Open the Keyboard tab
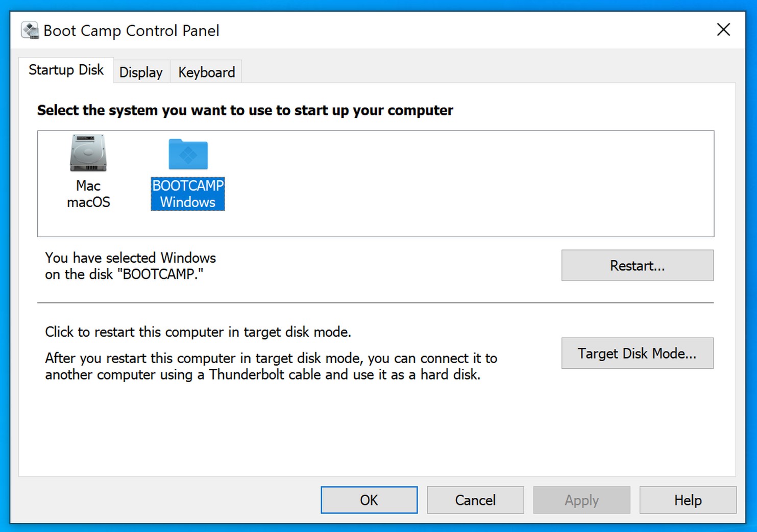 206,71
